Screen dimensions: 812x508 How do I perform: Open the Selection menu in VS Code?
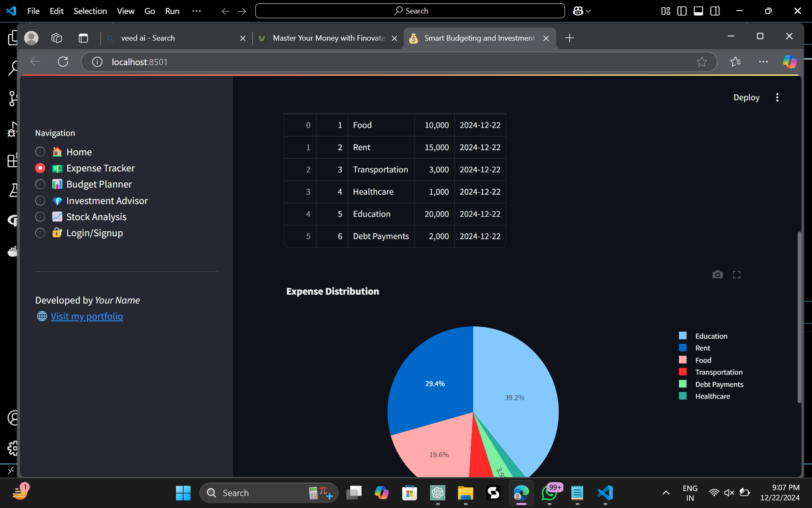[90, 11]
